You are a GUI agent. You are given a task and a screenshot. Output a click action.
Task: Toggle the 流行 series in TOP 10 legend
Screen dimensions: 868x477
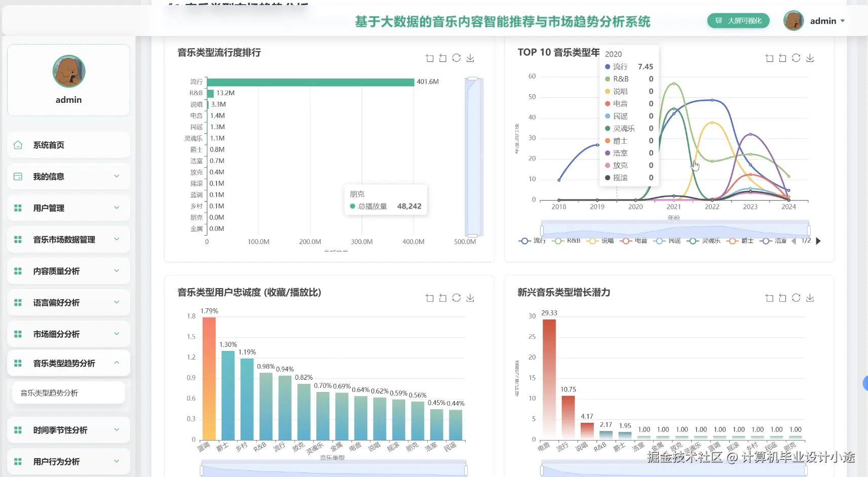[530, 241]
